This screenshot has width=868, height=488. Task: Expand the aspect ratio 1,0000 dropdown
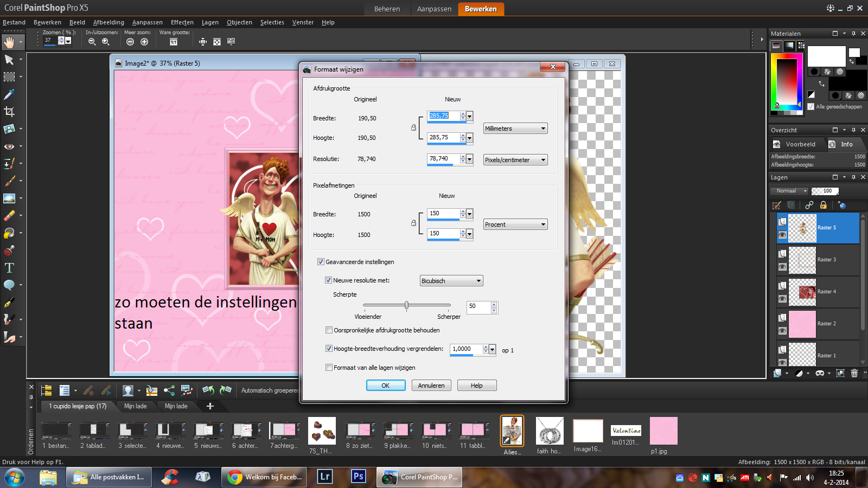pyautogui.click(x=493, y=350)
